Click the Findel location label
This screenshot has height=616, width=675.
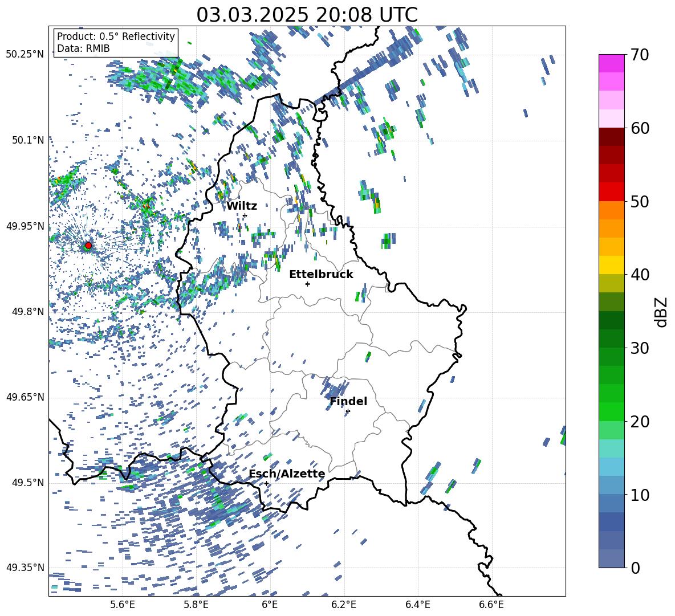pyautogui.click(x=348, y=401)
